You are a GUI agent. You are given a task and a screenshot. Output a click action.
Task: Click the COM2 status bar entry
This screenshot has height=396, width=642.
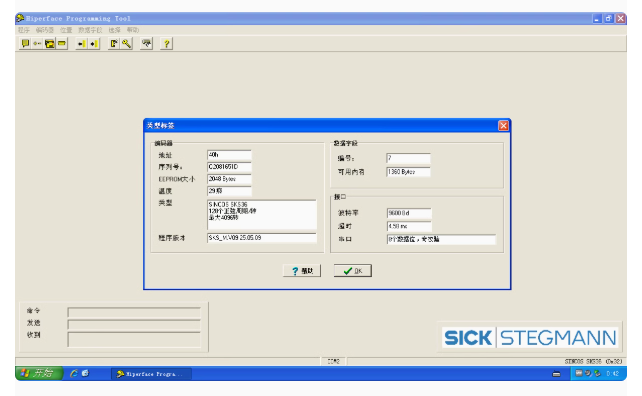(333, 361)
